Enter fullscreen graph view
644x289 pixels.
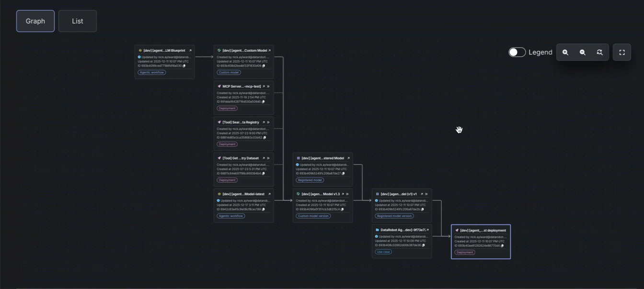coord(622,53)
